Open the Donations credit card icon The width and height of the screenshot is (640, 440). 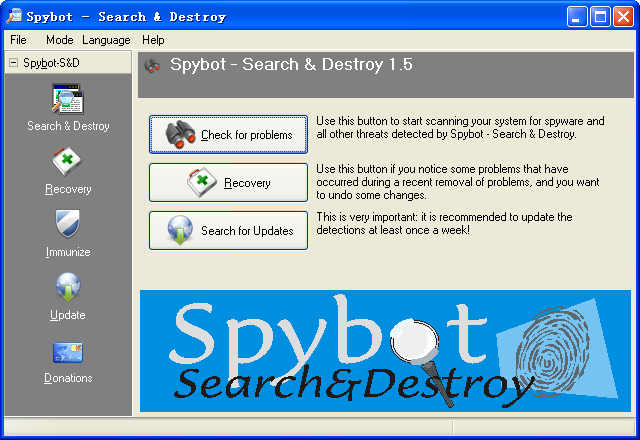[x=68, y=352]
